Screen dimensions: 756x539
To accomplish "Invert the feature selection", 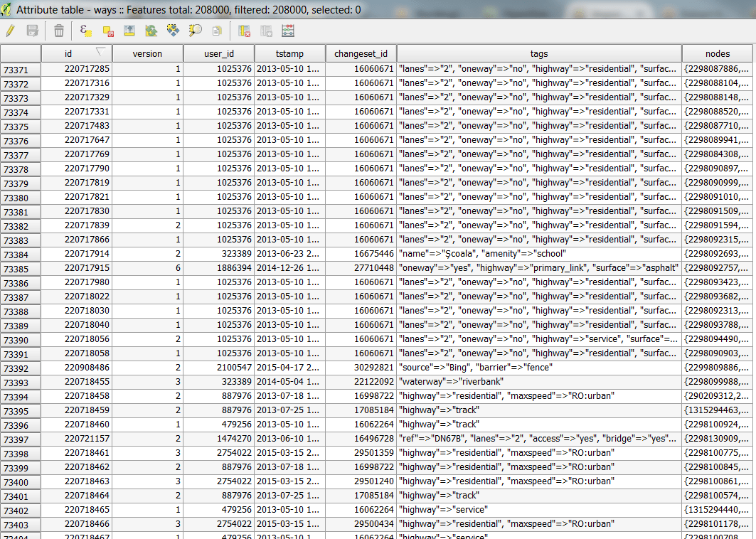I will pyautogui.click(x=152, y=31).
